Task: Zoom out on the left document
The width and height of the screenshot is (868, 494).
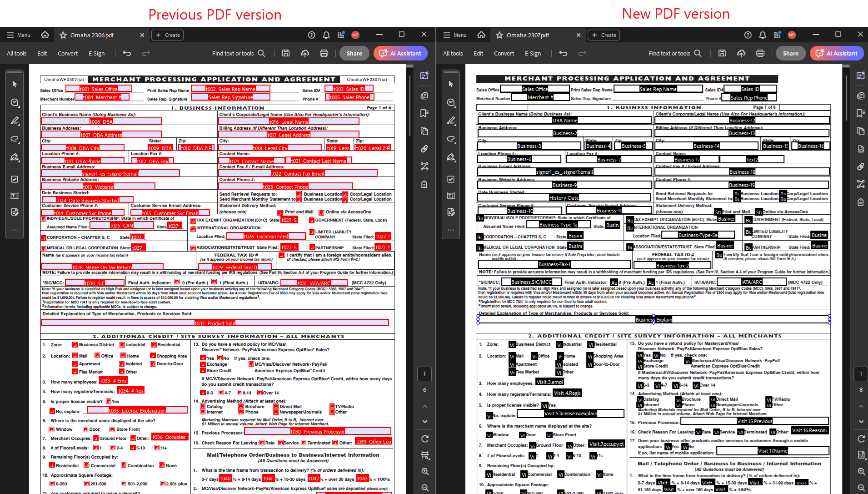Action: tap(425, 488)
